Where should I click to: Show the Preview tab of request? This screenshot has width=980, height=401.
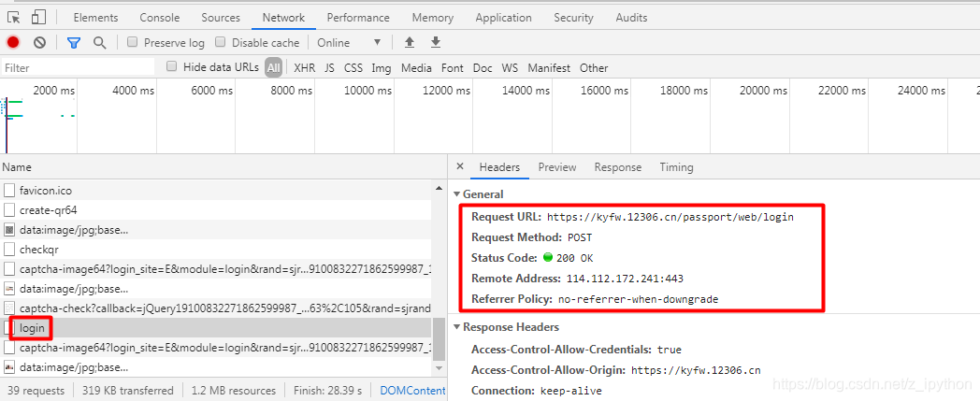(557, 167)
